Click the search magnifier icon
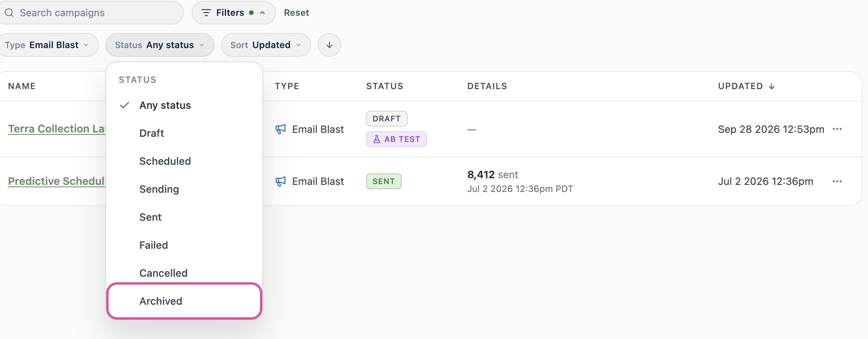Screen dimensions: 868x339 point(9,13)
